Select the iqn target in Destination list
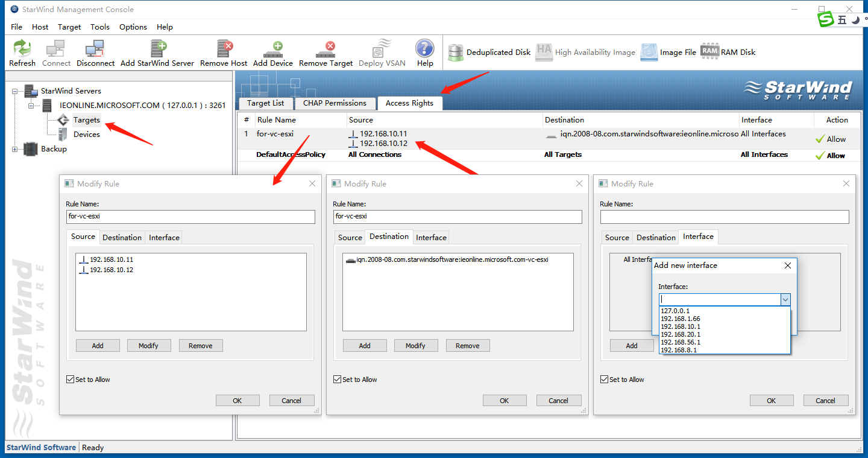Image resolution: width=868 pixels, height=458 pixels. [x=447, y=259]
